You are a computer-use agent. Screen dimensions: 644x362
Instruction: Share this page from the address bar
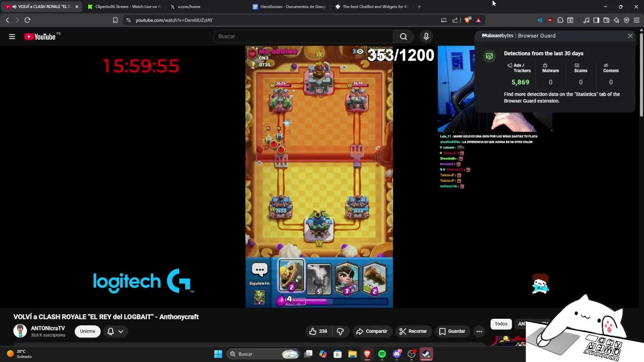click(455, 20)
